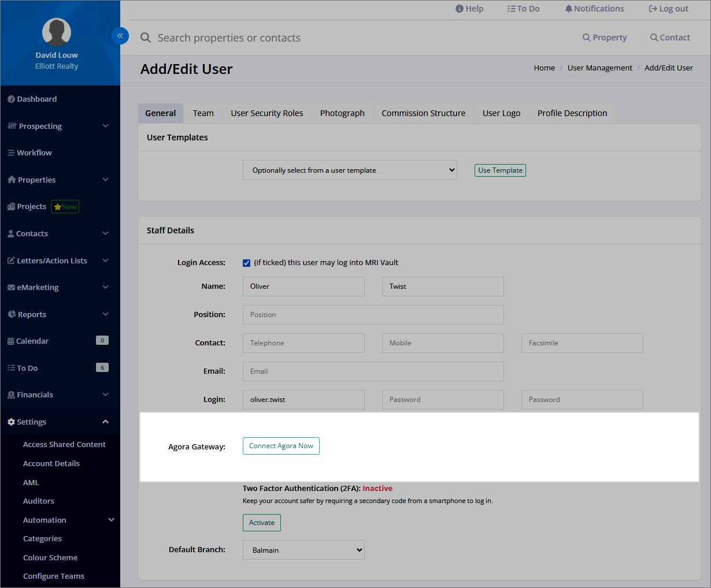This screenshot has width=711, height=588.
Task: Open the Commission Structure tab
Action: click(x=423, y=113)
